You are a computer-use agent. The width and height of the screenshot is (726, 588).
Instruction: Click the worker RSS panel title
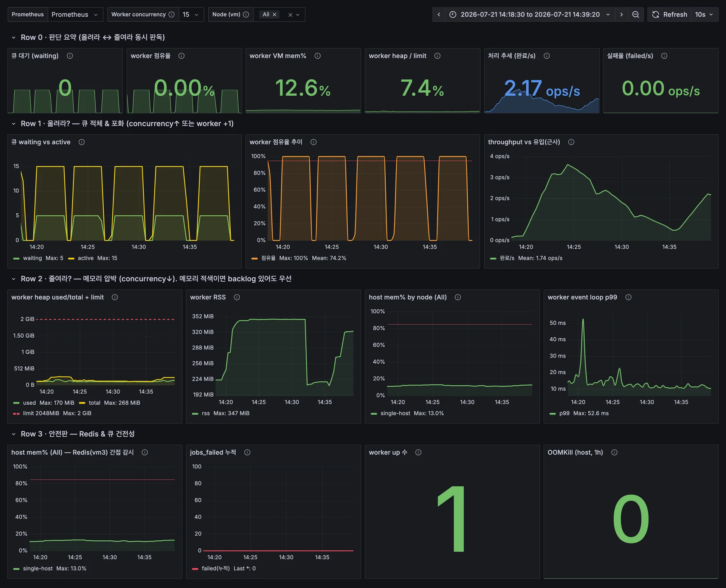click(208, 297)
